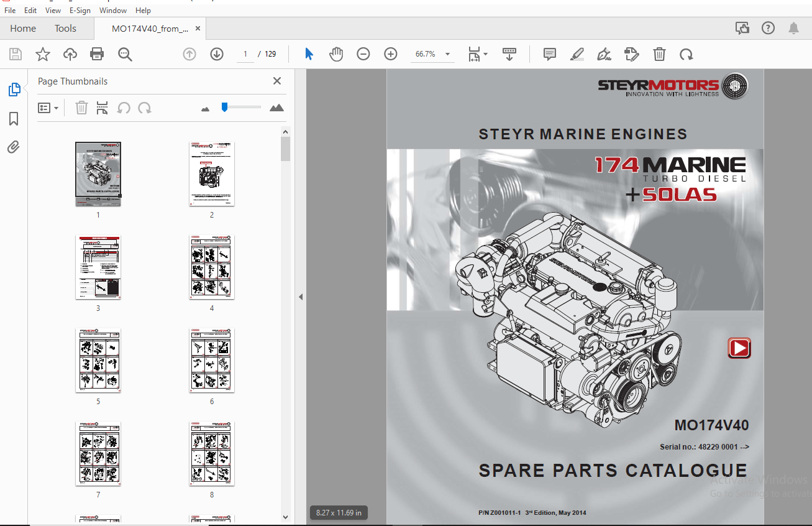The height and width of the screenshot is (526, 812).
Task: Open the Edit PDF stamp tool
Action: tap(632, 54)
